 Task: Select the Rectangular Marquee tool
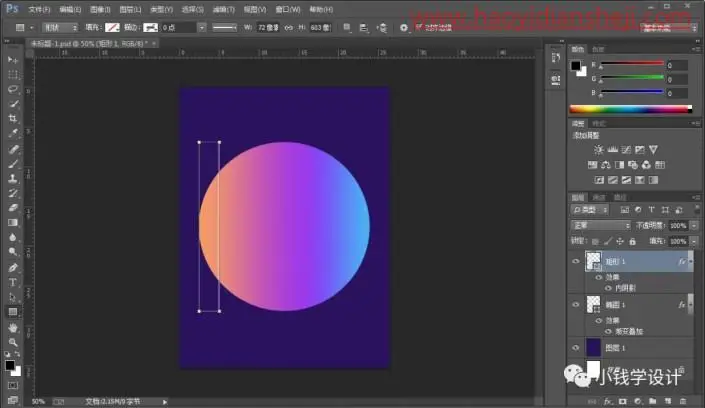point(13,75)
